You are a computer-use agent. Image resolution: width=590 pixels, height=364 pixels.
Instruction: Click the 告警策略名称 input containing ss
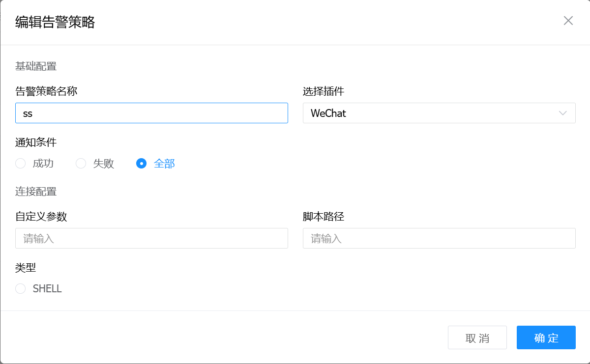click(x=151, y=113)
